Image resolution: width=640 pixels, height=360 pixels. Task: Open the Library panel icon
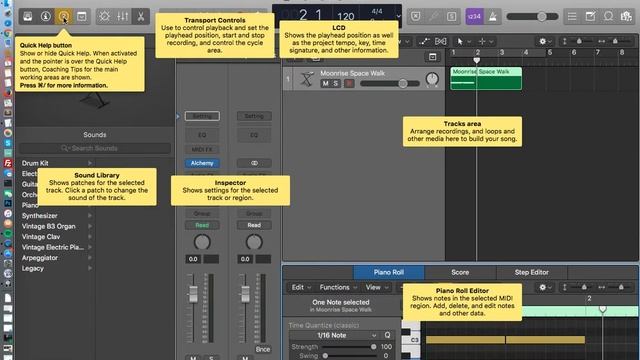(28, 16)
